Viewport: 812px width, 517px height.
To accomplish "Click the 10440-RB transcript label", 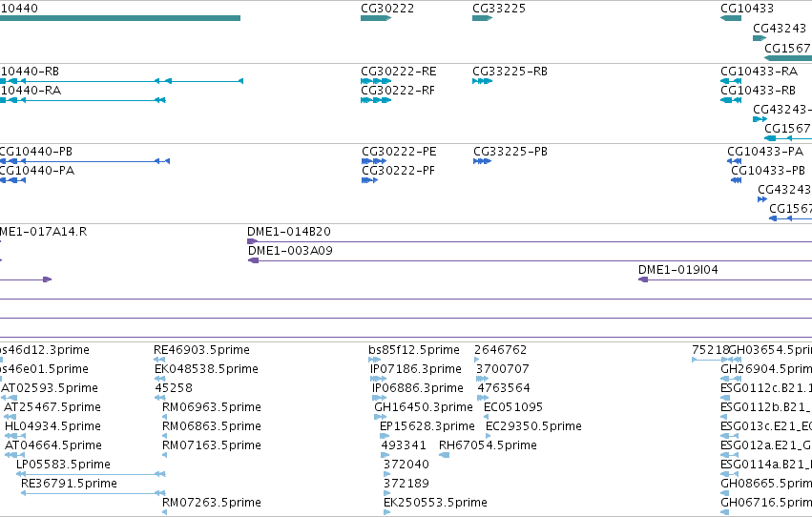I will [x=30, y=72].
